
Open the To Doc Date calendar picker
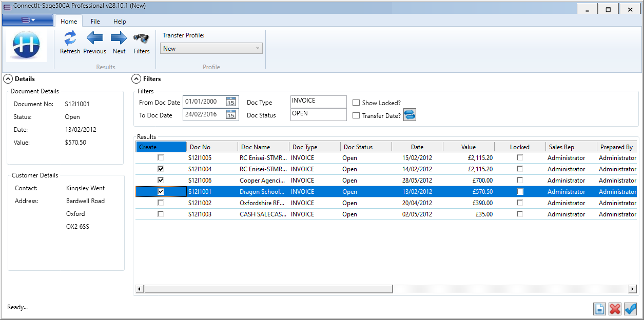[x=231, y=115]
